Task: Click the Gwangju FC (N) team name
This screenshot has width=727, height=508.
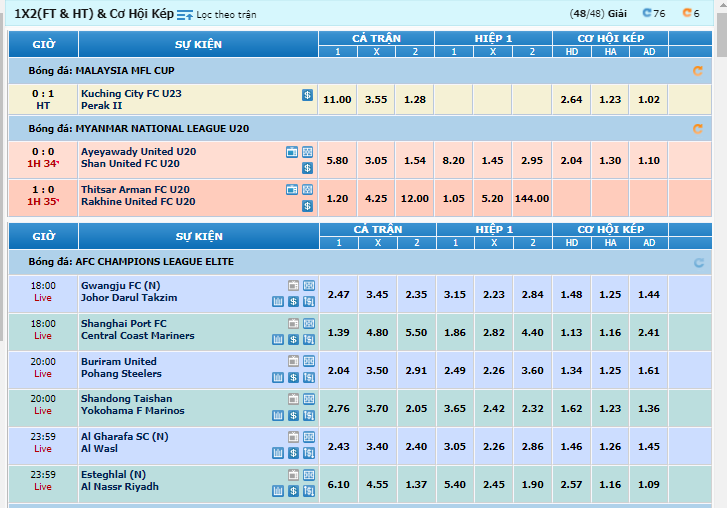Action: pyautogui.click(x=121, y=286)
